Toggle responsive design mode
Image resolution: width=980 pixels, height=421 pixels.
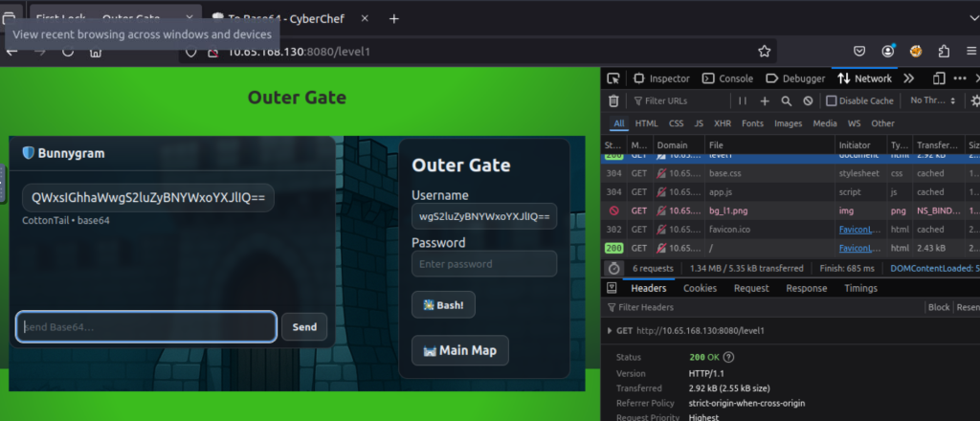(938, 78)
